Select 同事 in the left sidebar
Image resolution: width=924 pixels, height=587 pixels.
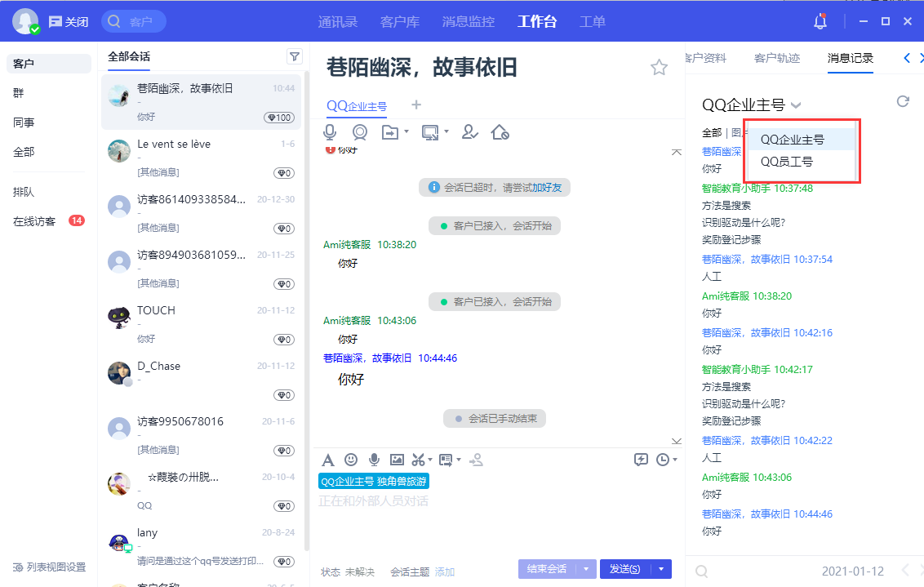coord(24,122)
